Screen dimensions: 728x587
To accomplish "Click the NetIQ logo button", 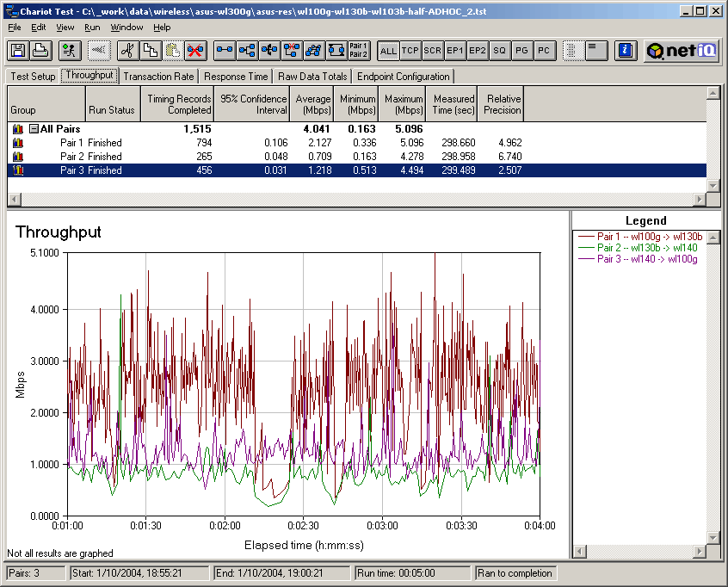I will click(682, 50).
